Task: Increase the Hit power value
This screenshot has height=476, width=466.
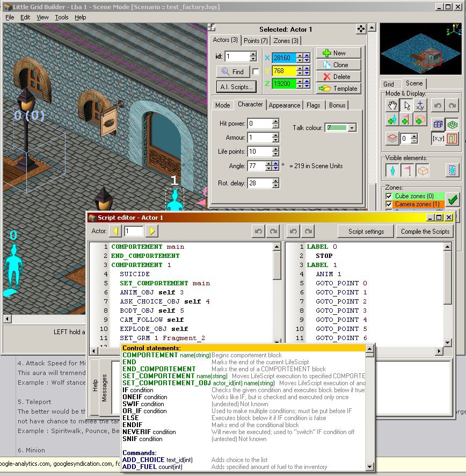Action: [275, 121]
